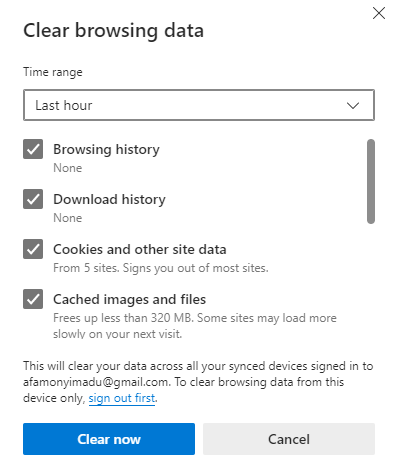The height and width of the screenshot is (469, 399).
Task: Dismiss the dialog via Cancel button
Action: click(289, 439)
